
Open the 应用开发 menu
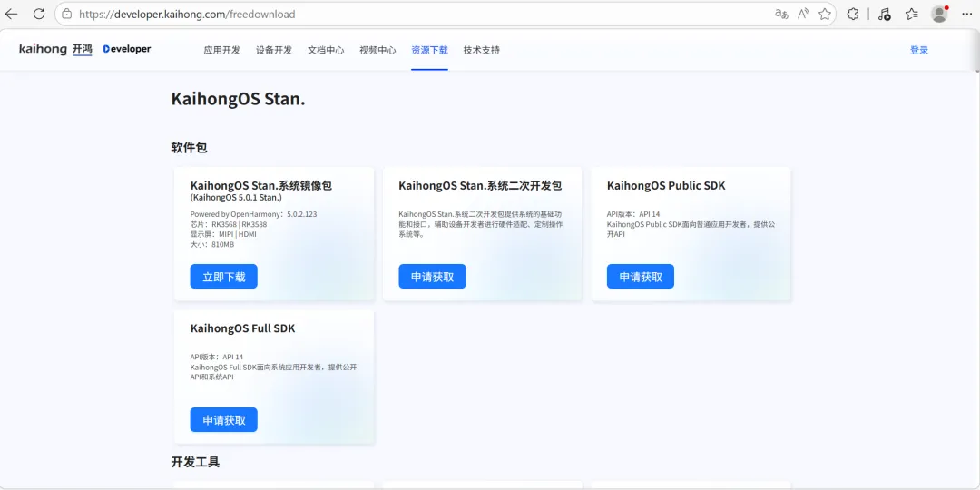tap(222, 51)
